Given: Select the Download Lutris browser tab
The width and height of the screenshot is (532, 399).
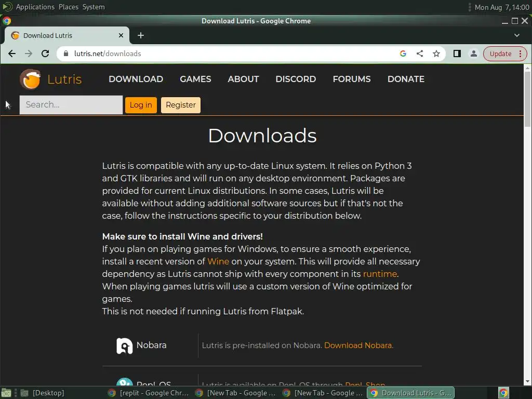Looking at the screenshot, I should pyautogui.click(x=67, y=35).
